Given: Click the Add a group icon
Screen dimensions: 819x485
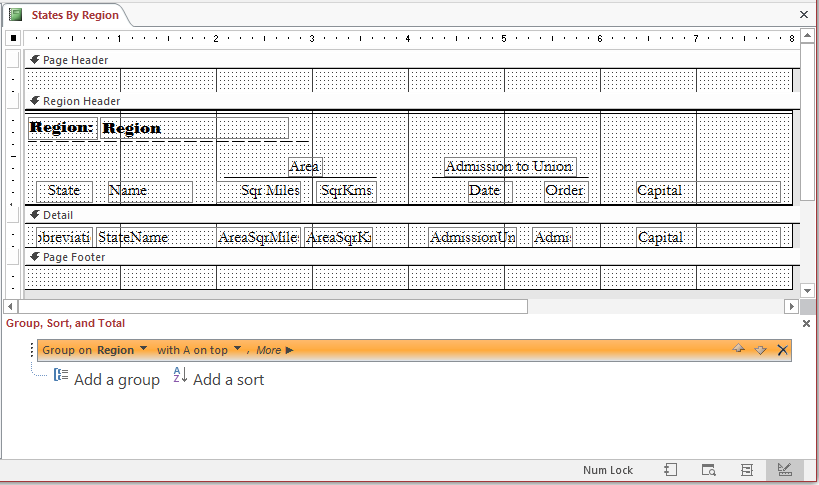Looking at the screenshot, I should pyautogui.click(x=61, y=375).
